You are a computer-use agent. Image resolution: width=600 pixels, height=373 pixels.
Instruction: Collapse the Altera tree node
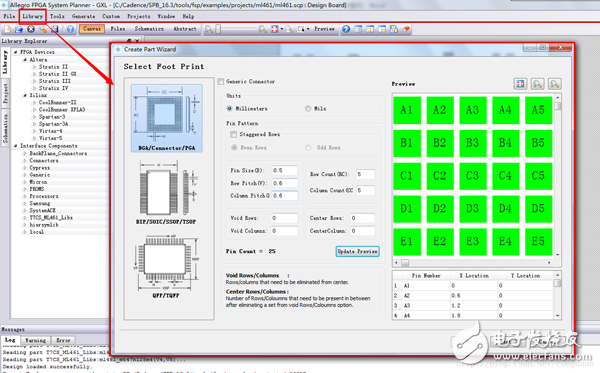point(25,60)
